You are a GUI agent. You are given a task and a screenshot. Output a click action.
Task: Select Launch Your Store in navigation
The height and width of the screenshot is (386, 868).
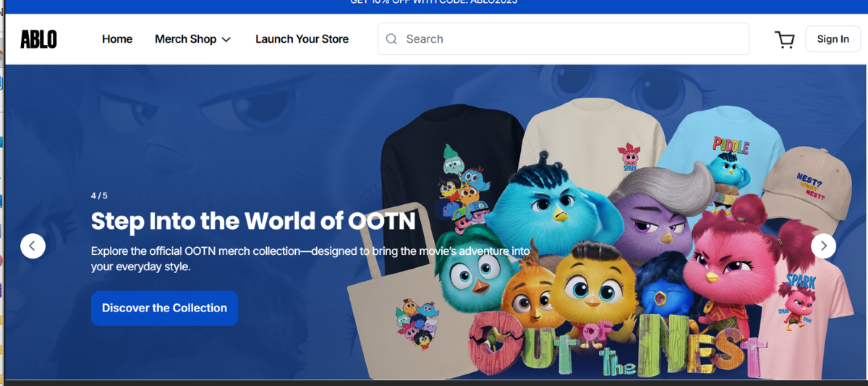click(302, 39)
